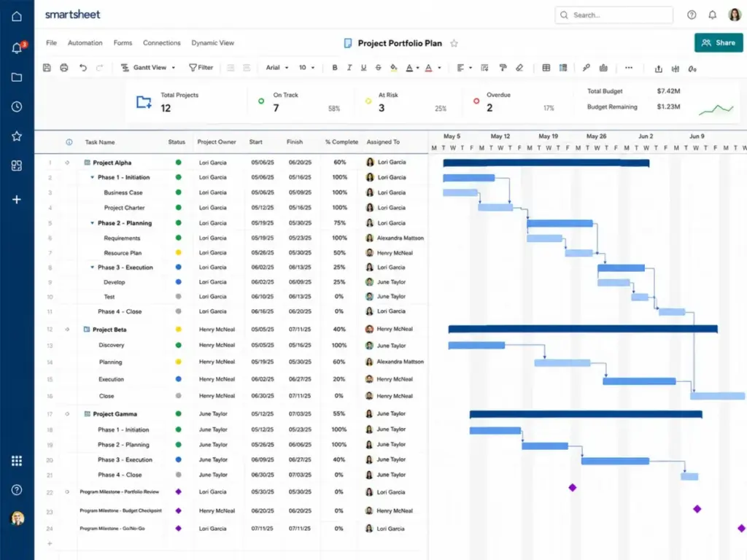Screen dimensions: 747x560
Task: Click the Total Projects summary card
Action: point(186,102)
